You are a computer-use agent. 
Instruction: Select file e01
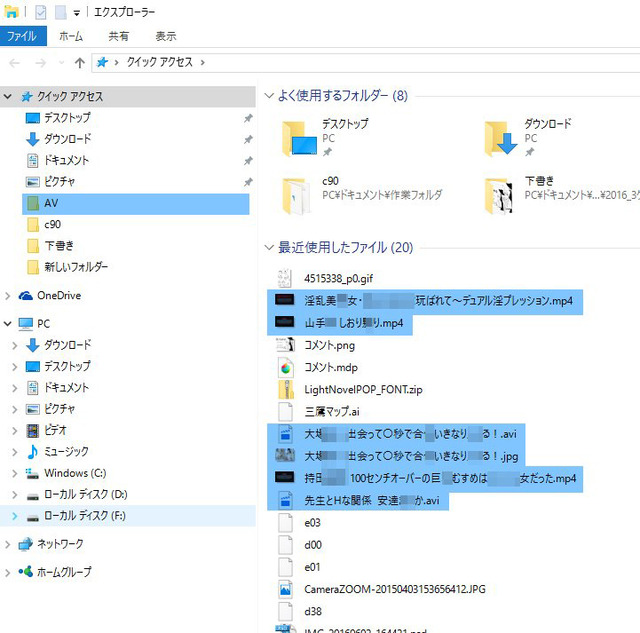(312, 567)
